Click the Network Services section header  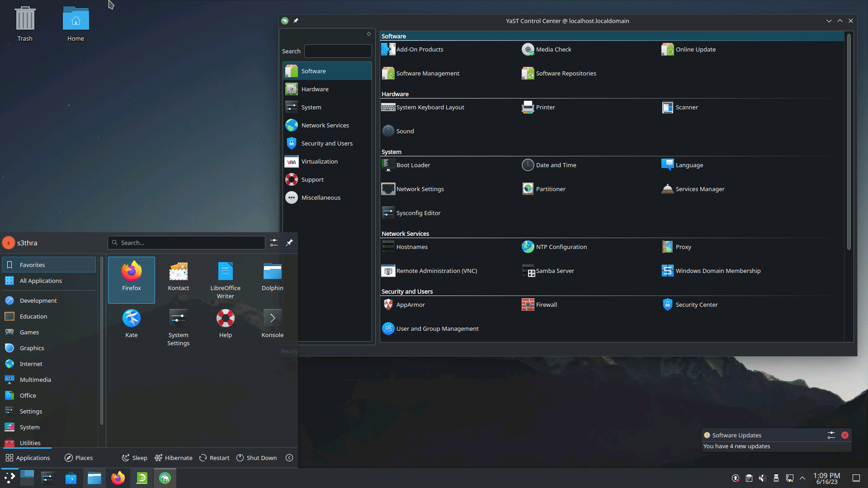pos(405,233)
